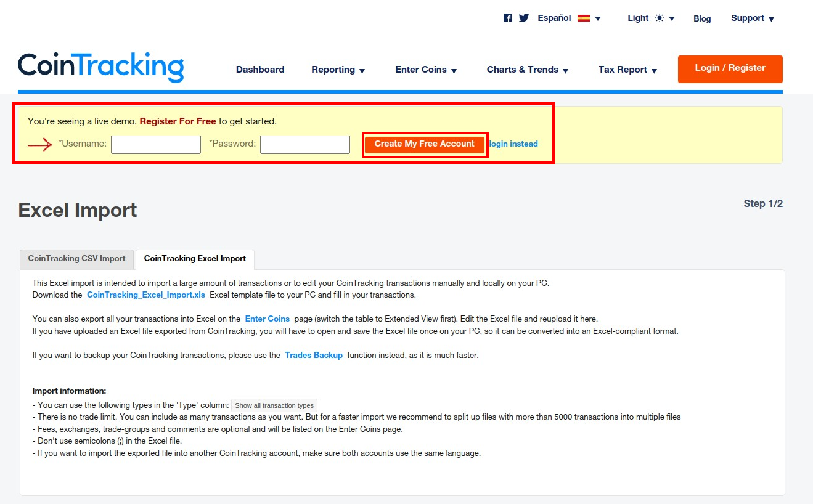Open the Facebook icon link
Image resolution: width=813 pixels, height=504 pixels.
[x=508, y=18]
